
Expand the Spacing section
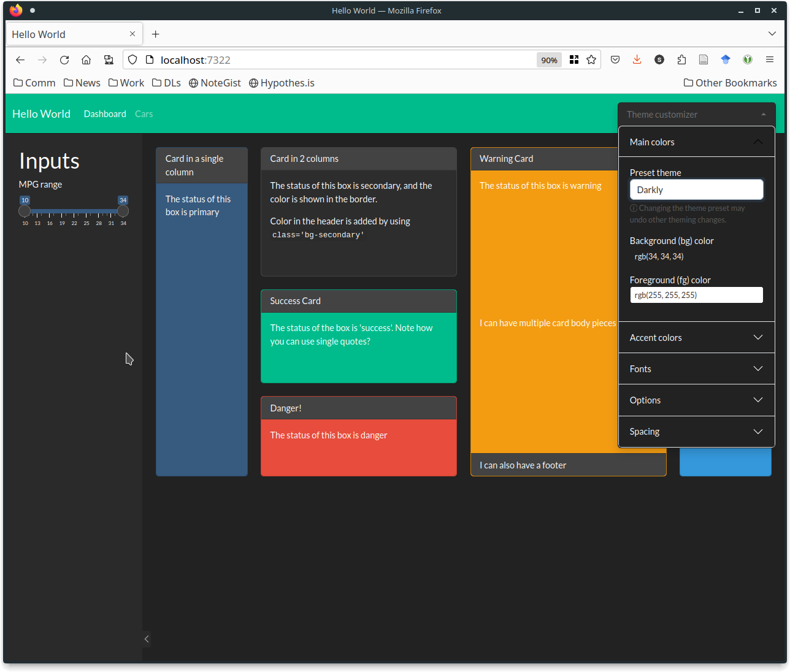coord(697,431)
